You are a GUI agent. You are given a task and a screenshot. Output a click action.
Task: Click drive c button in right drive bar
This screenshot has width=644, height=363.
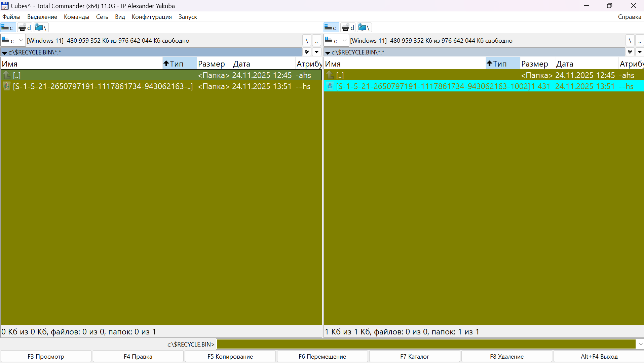pos(331,28)
